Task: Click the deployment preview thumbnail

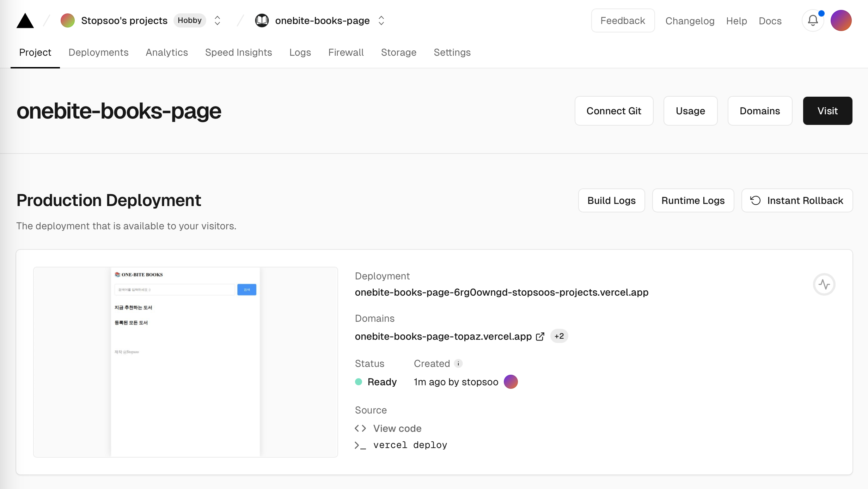Action: (185, 362)
